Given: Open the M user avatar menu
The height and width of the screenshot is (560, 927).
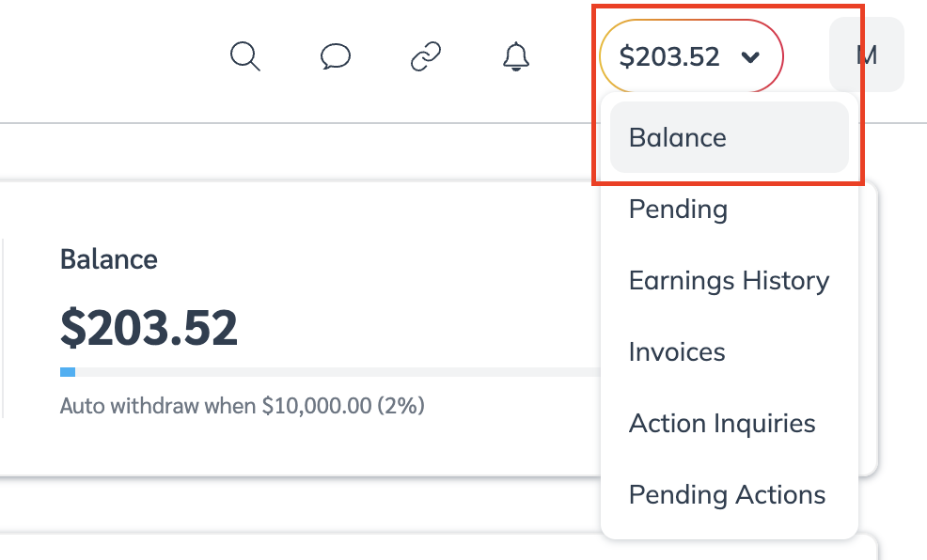Looking at the screenshot, I should point(866,54).
